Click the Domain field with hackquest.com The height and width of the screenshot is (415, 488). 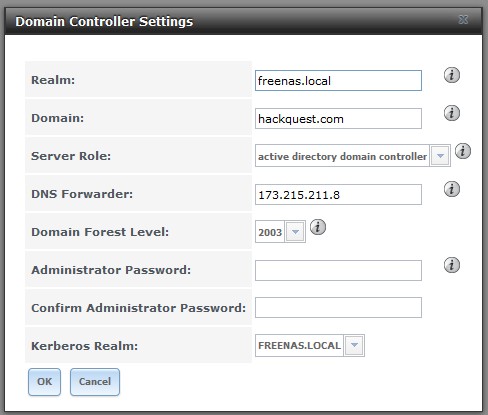point(338,118)
